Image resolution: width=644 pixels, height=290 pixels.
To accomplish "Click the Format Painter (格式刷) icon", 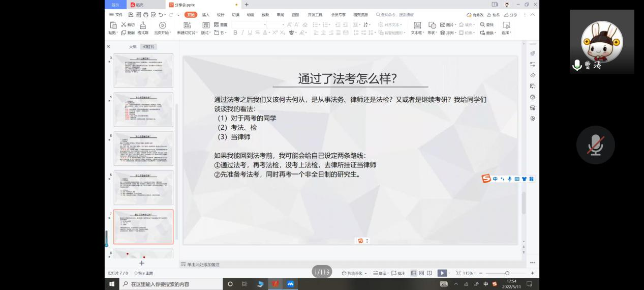I will click(143, 25).
